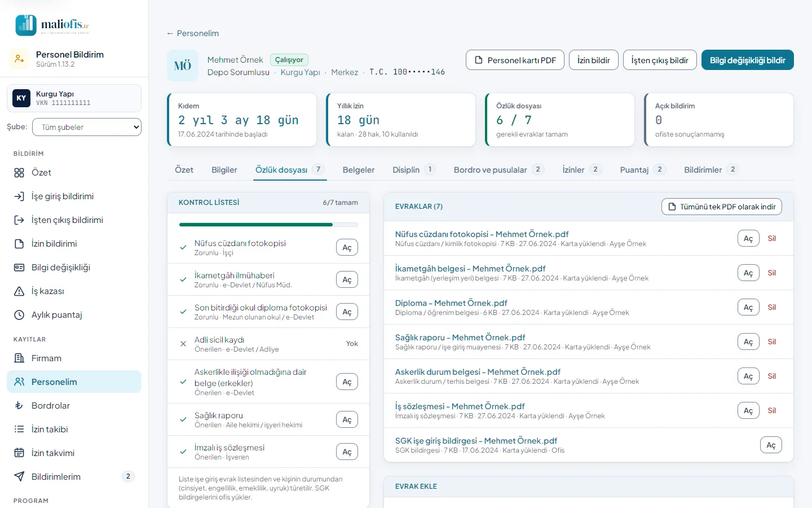This screenshot has height=508, width=812.
Task: Open the İzinler tab
Action: 582,170
